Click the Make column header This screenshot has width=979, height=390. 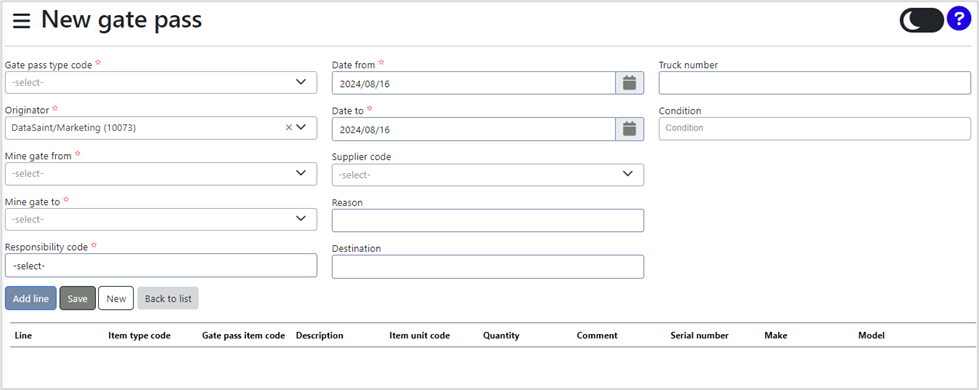click(x=775, y=335)
